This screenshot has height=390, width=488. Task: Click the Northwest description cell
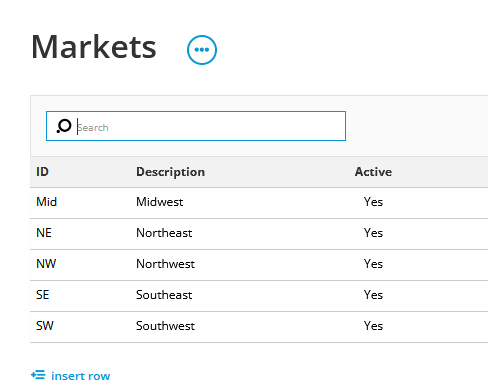[x=165, y=264]
